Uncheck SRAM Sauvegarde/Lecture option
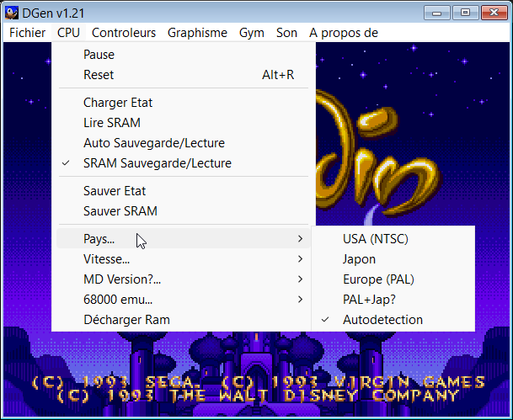 pos(184,163)
